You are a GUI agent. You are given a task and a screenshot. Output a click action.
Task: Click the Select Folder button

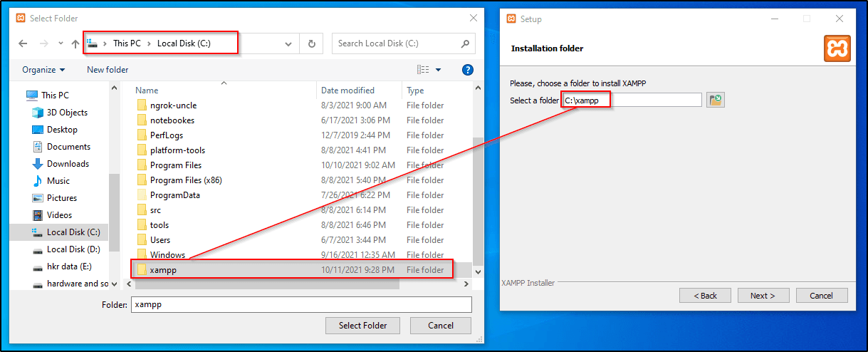(363, 326)
